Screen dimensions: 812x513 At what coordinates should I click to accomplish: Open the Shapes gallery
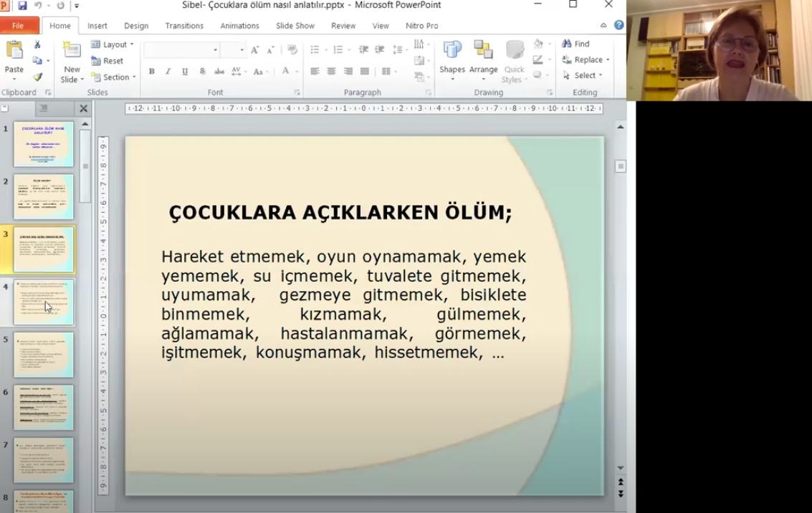(x=452, y=61)
